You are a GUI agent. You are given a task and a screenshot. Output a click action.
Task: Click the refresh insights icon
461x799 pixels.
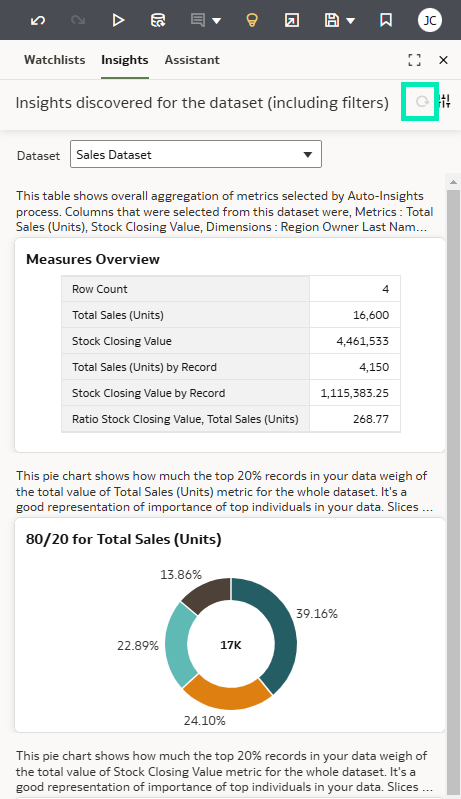coord(422,102)
